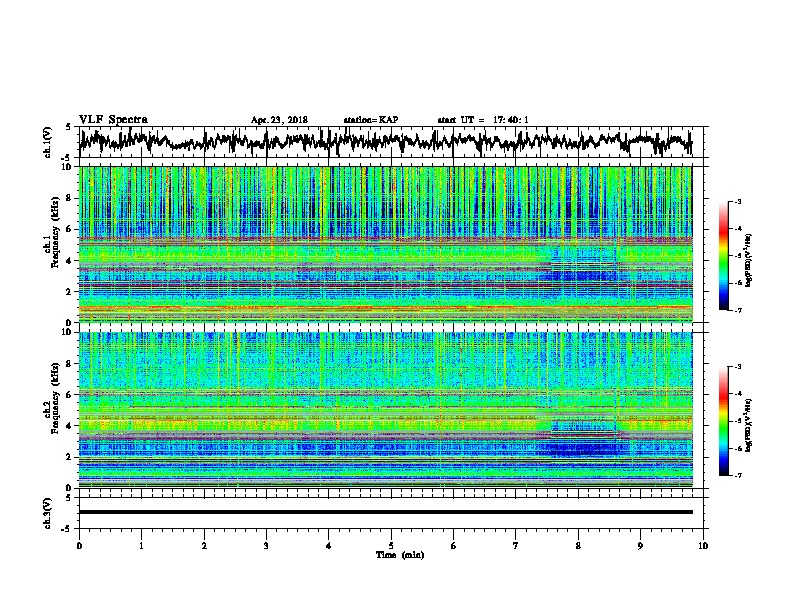This screenshot has height=612, width=792.
Task: Click the "-3" value on ch.2 colorbar
Action: [737, 367]
